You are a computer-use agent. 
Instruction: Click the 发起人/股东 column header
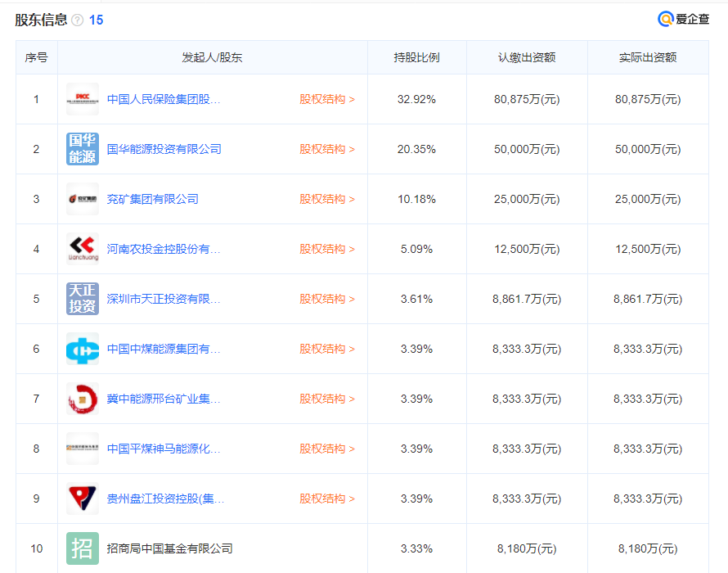point(212,57)
